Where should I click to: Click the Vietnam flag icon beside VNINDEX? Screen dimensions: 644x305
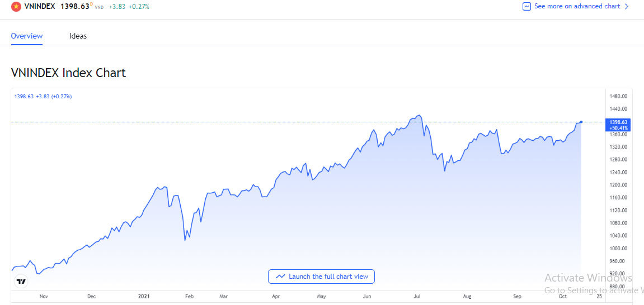point(16,7)
